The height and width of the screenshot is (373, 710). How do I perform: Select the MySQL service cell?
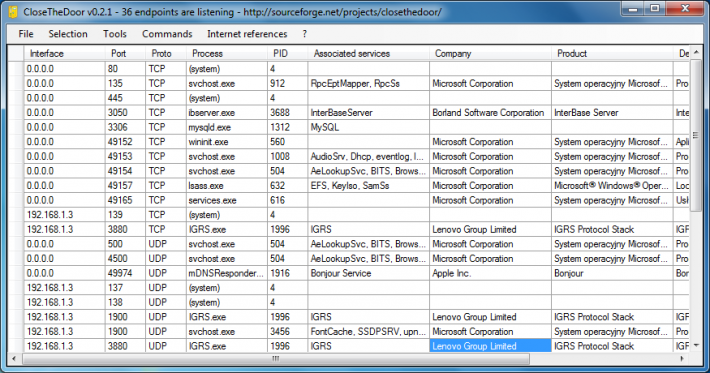[369, 127]
